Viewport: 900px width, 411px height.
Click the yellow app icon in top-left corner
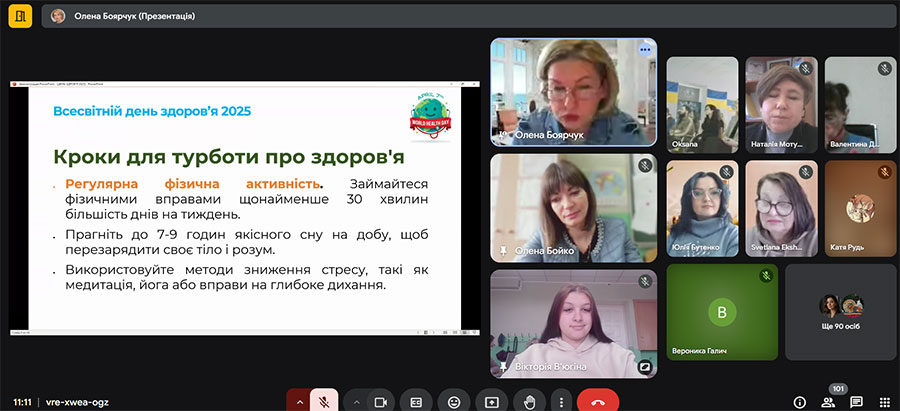[20, 16]
